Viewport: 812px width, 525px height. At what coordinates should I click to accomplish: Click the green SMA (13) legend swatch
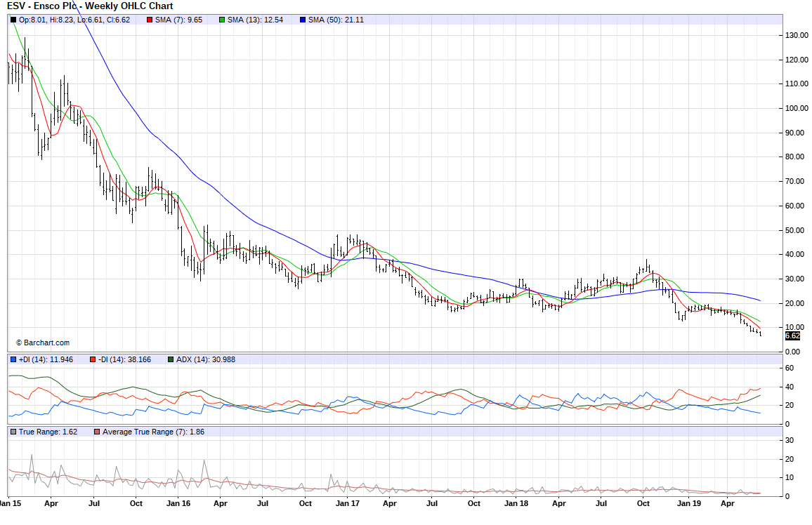coord(222,20)
